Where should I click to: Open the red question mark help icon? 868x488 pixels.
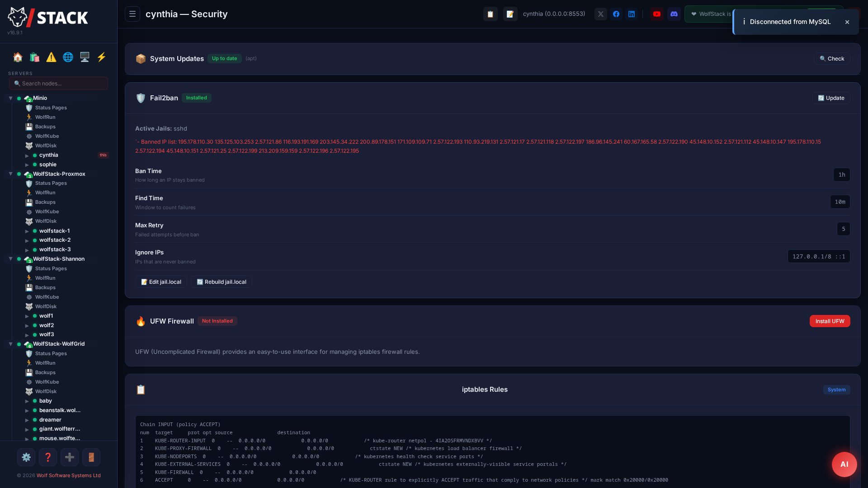[48, 457]
